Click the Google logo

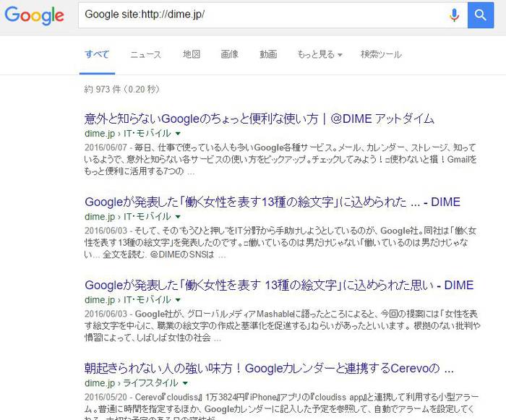click(34, 15)
